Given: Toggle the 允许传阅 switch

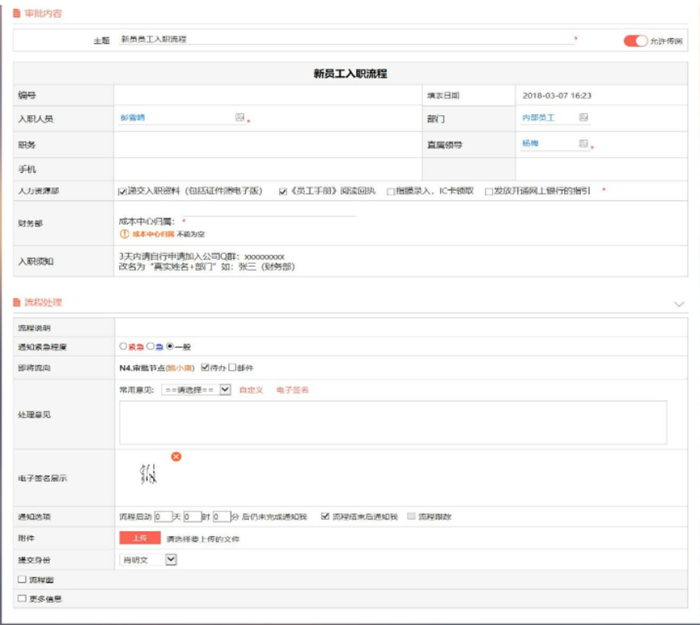Looking at the screenshot, I should tap(635, 41).
